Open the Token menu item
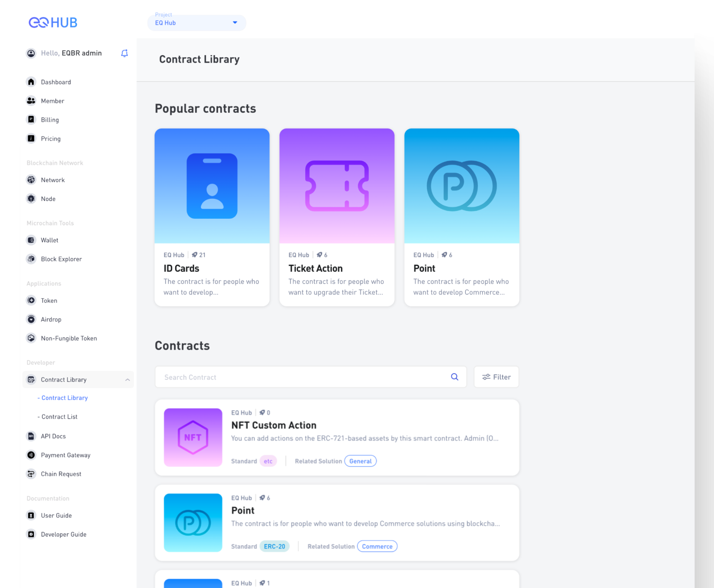 [x=49, y=301]
